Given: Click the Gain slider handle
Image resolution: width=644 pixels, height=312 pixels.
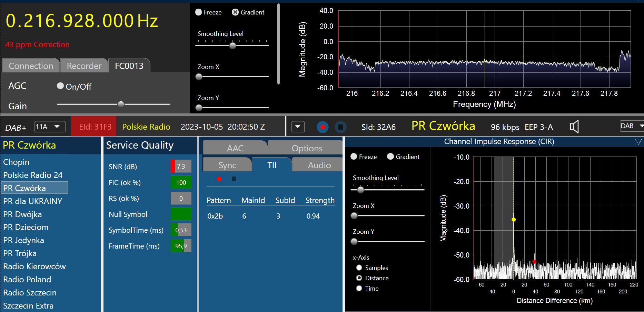Looking at the screenshot, I should tap(121, 104).
